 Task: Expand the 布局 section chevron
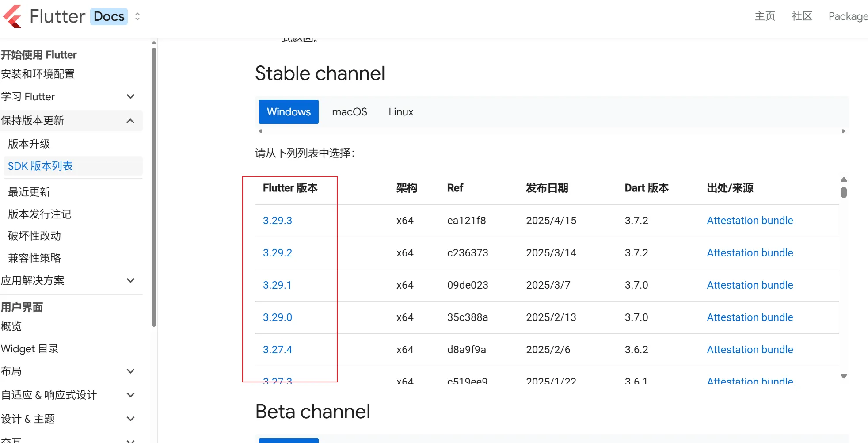130,371
